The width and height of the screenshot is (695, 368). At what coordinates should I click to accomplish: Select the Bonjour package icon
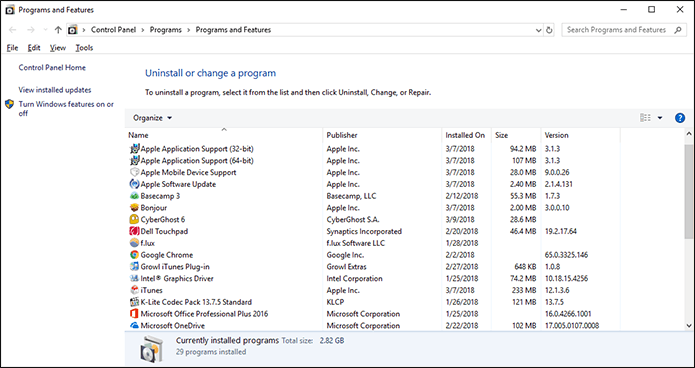pos(134,207)
